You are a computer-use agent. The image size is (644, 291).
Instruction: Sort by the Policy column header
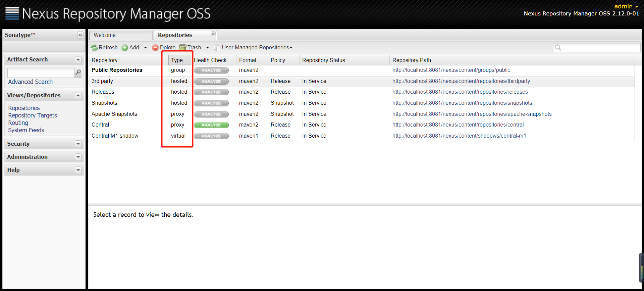coord(283,60)
